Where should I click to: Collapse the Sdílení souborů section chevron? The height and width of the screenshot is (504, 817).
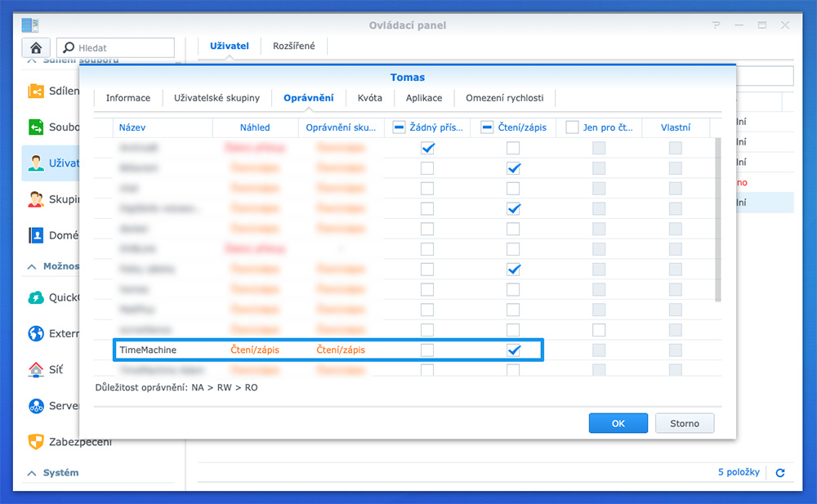coord(32,60)
